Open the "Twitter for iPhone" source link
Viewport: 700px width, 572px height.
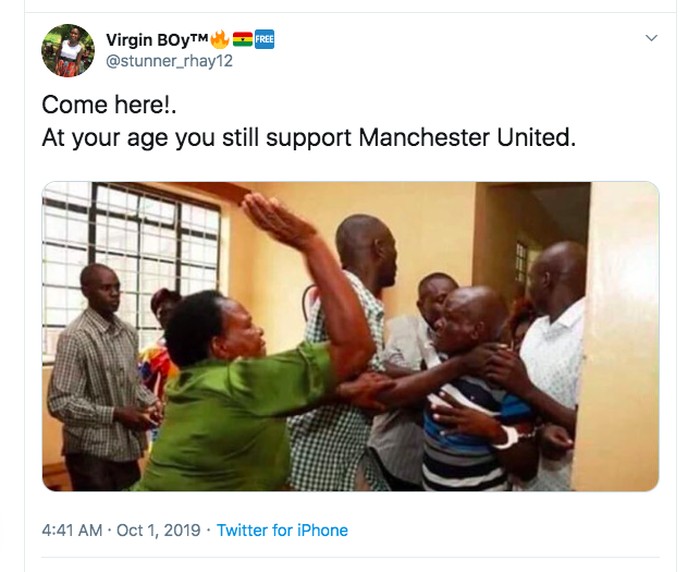click(x=282, y=530)
